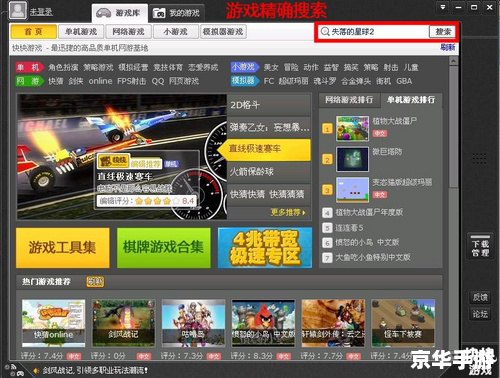This screenshot has height=378, width=500.
Task: Open the FPS射击 category link
Action: tap(132, 81)
